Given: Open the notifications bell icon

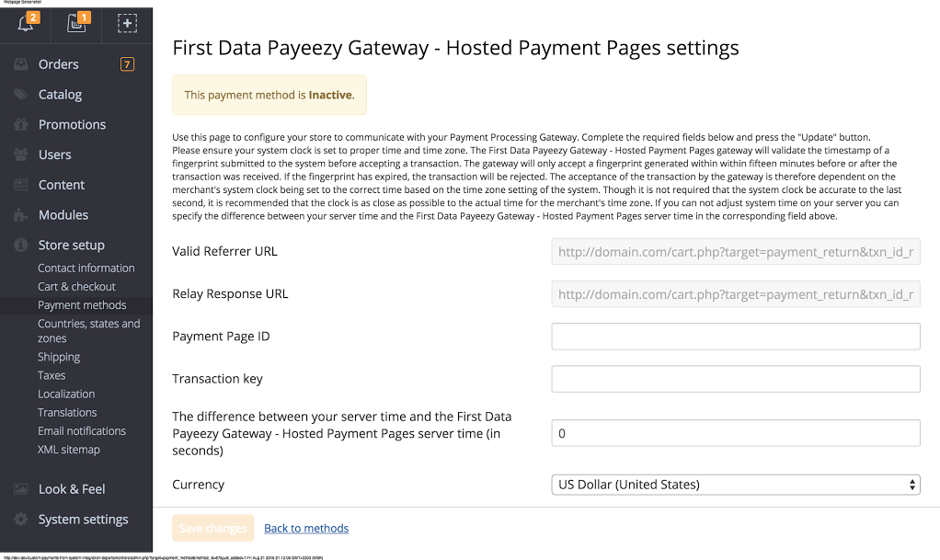Looking at the screenshot, I should pos(25,25).
